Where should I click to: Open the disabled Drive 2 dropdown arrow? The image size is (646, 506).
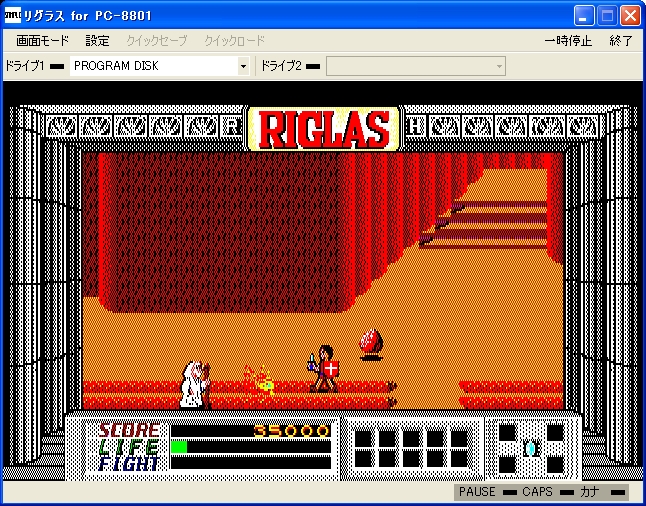coord(499,66)
